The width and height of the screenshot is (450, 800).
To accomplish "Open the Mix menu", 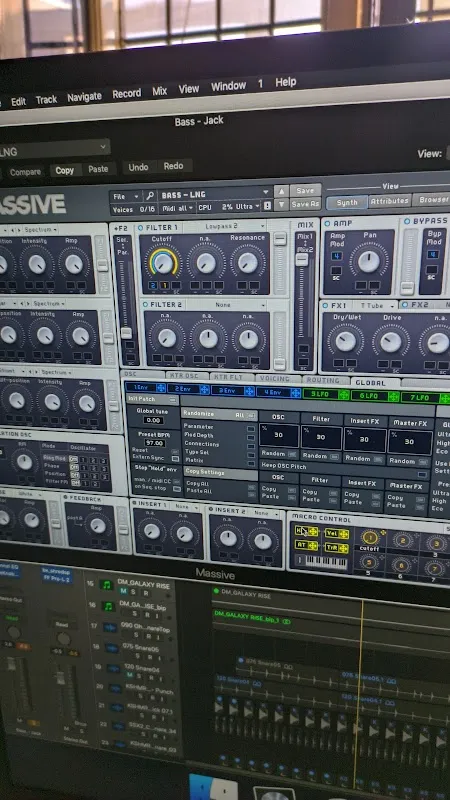I will pos(160,91).
